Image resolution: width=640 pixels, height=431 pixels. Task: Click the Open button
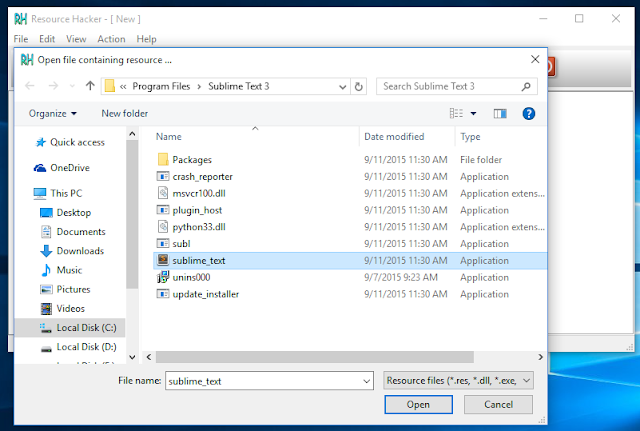pyautogui.click(x=418, y=404)
